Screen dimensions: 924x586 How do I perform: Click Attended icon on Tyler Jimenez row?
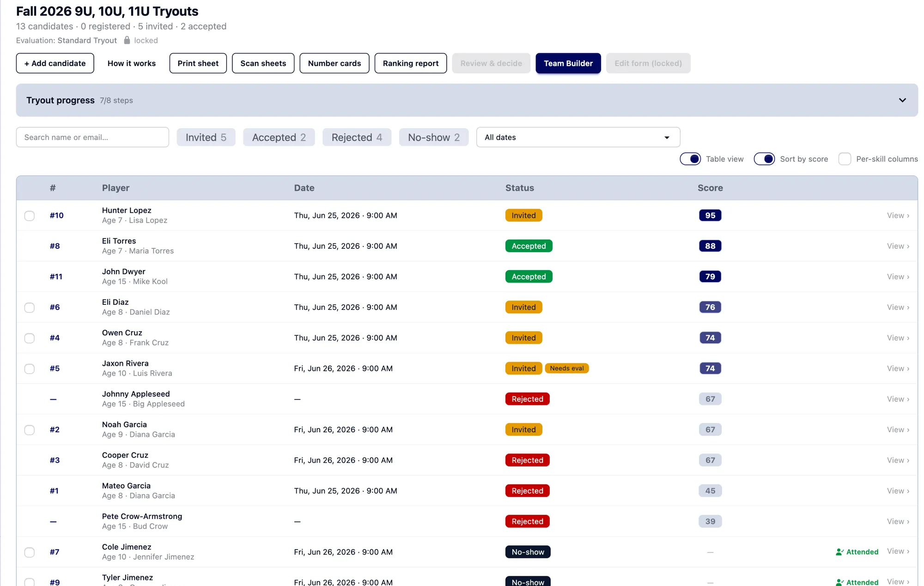[839, 582]
